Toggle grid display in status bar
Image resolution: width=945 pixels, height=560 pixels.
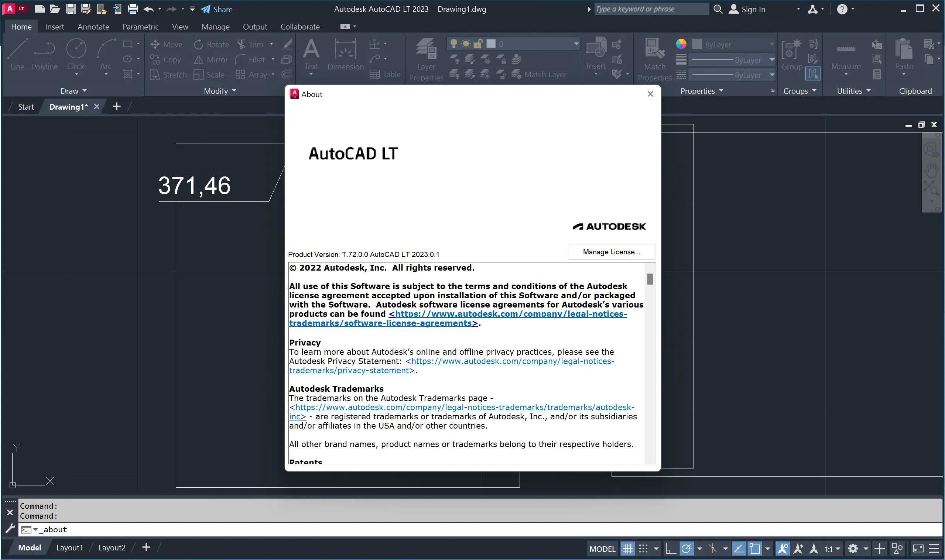628,548
